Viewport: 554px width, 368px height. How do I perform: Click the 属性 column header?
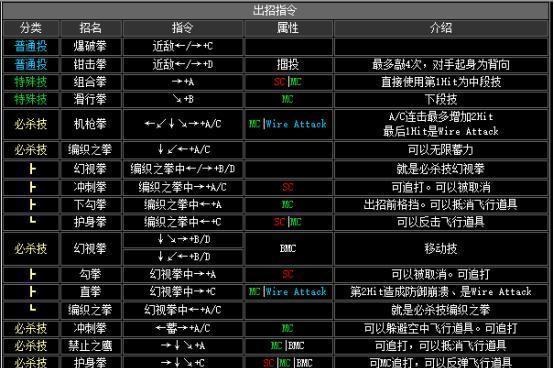(288, 28)
